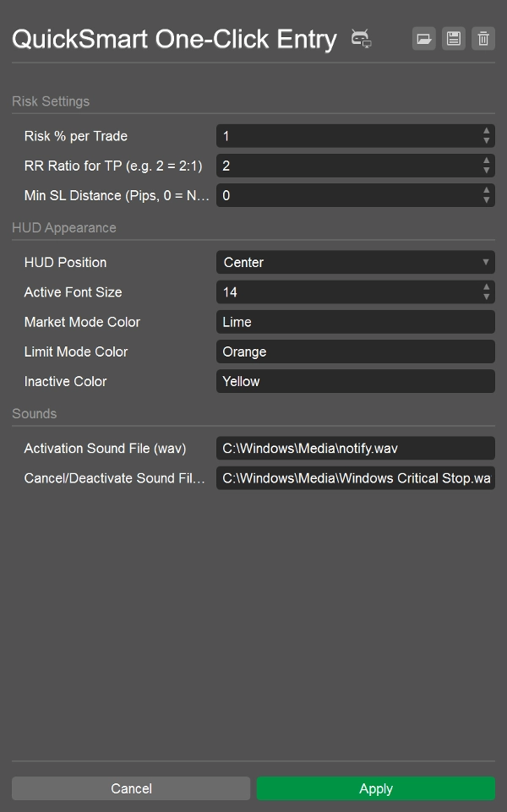Raise Active Font Size with stepper arrow
The image size is (507, 812).
point(487,288)
